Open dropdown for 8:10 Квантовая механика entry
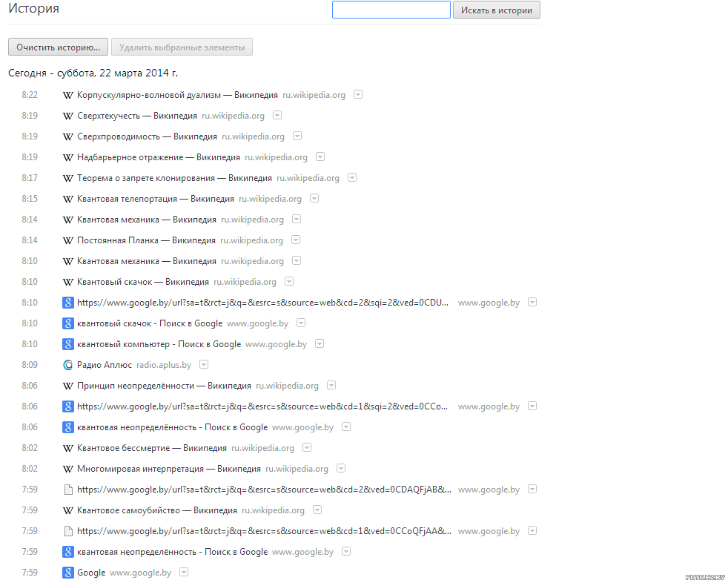 point(297,260)
